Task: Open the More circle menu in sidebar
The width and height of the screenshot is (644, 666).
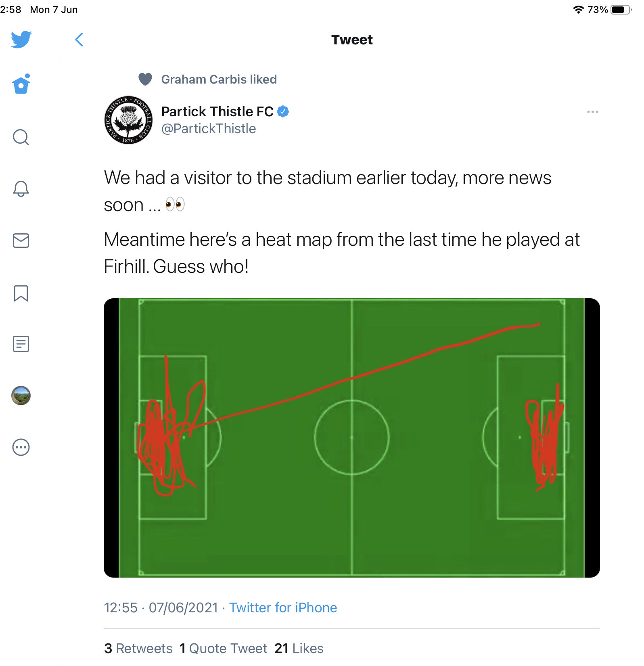Action: pos(21,447)
